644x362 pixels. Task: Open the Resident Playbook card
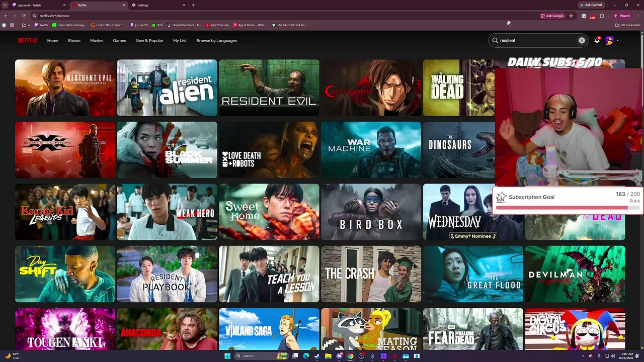coord(167,274)
